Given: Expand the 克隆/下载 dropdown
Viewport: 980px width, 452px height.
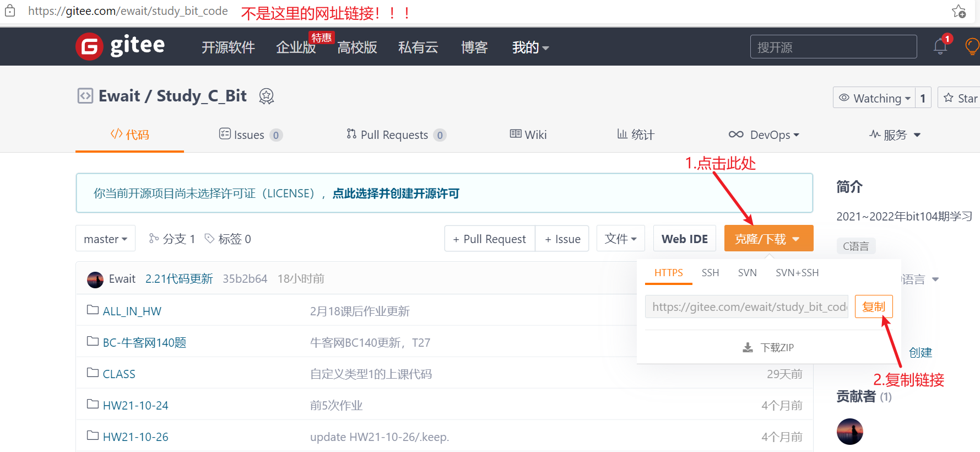Looking at the screenshot, I should coord(768,239).
